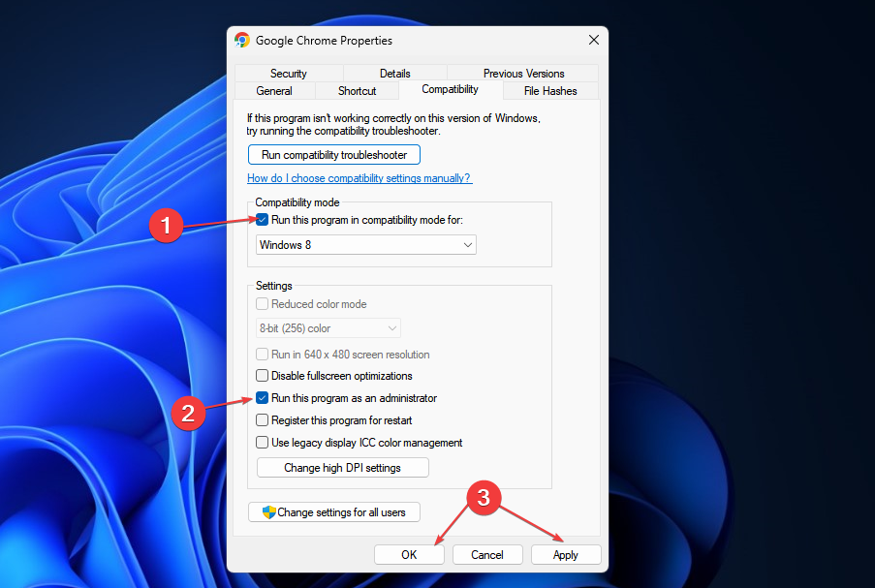Viewport: 875px width, 588px height.
Task: Click Change high DPI settings button
Action: [x=343, y=468]
